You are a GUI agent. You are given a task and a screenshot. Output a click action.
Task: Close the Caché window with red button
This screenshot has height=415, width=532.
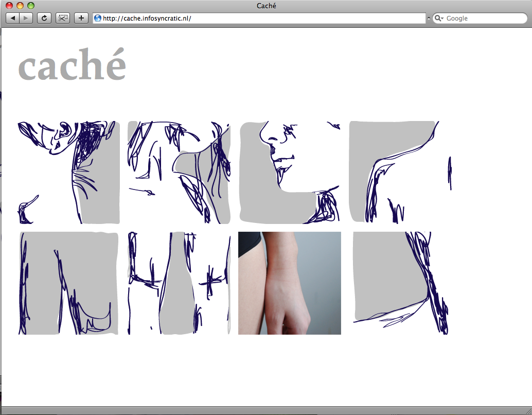(9, 6)
